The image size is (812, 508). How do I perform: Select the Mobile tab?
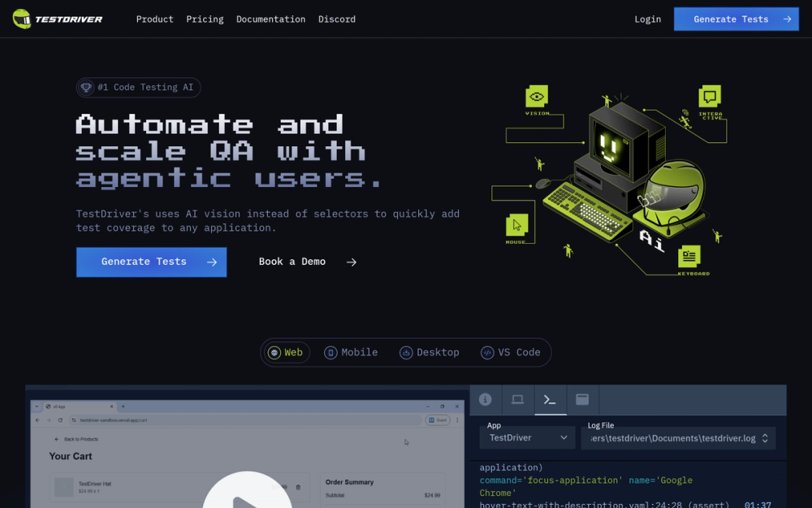[x=351, y=353]
